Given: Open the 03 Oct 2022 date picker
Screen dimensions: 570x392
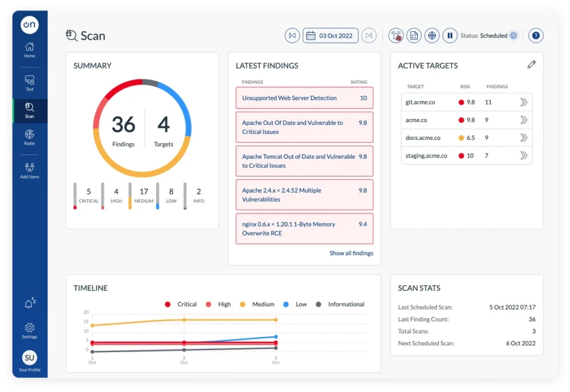Looking at the screenshot, I should point(331,35).
